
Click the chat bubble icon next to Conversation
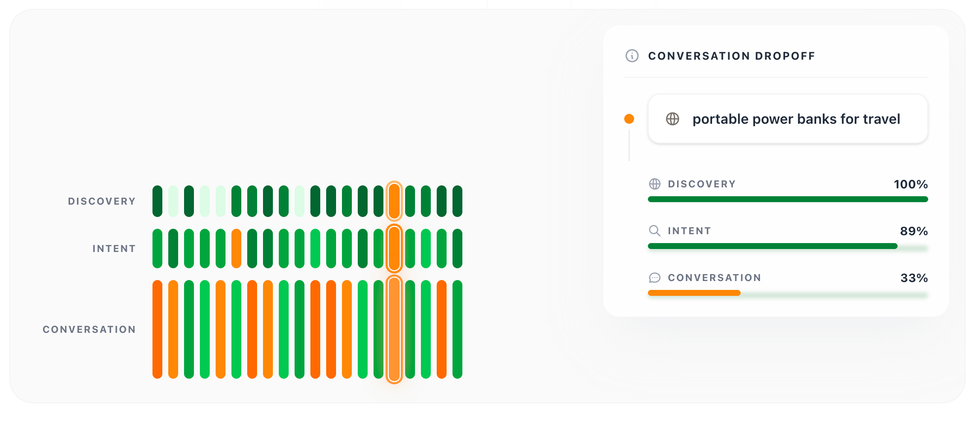[655, 278]
